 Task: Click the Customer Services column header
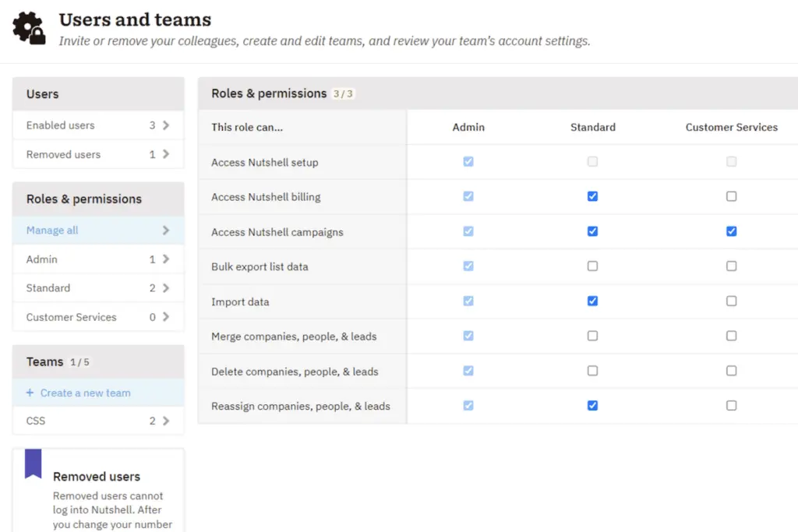coord(731,127)
